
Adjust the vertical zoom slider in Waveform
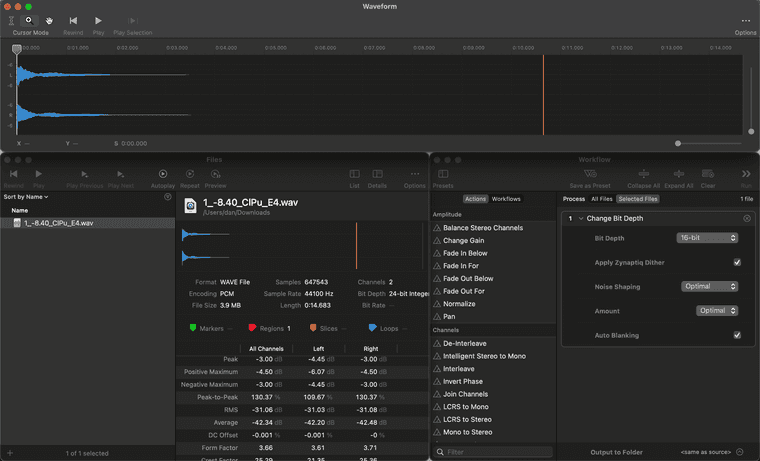click(x=751, y=131)
